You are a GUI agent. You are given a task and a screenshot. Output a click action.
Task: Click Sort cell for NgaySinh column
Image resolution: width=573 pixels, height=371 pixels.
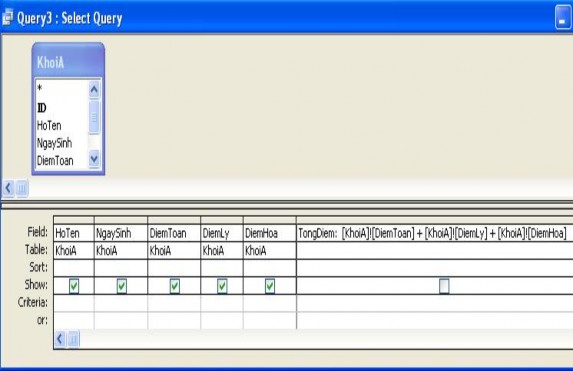click(121, 268)
